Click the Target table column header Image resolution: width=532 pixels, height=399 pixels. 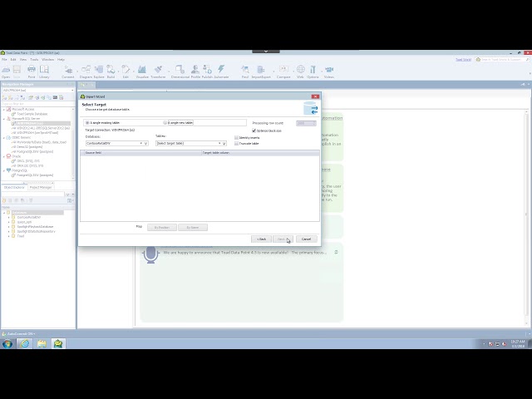tap(260, 153)
